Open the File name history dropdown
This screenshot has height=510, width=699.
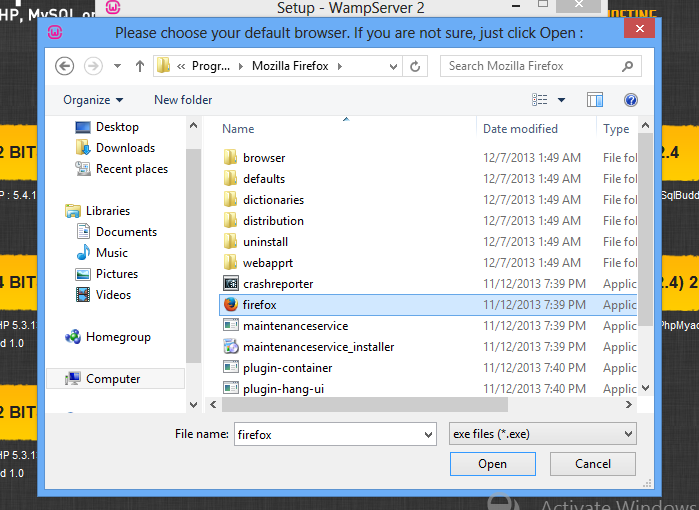[x=428, y=435]
